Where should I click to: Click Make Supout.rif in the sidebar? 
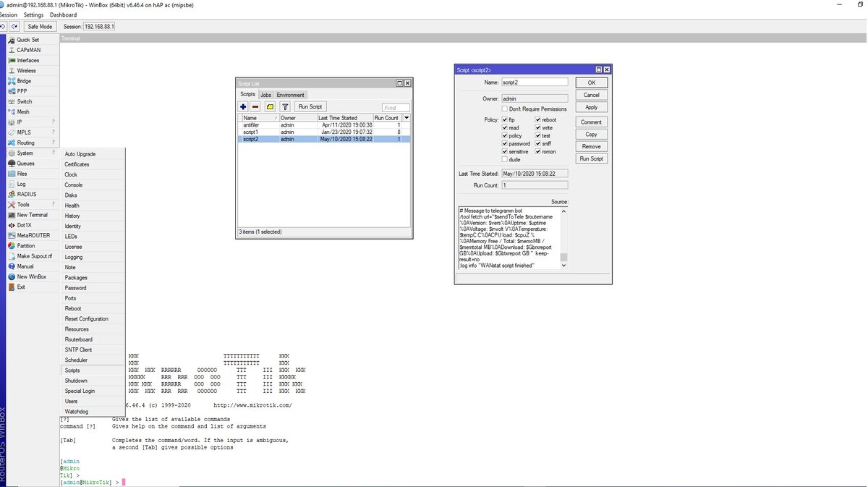click(x=34, y=256)
